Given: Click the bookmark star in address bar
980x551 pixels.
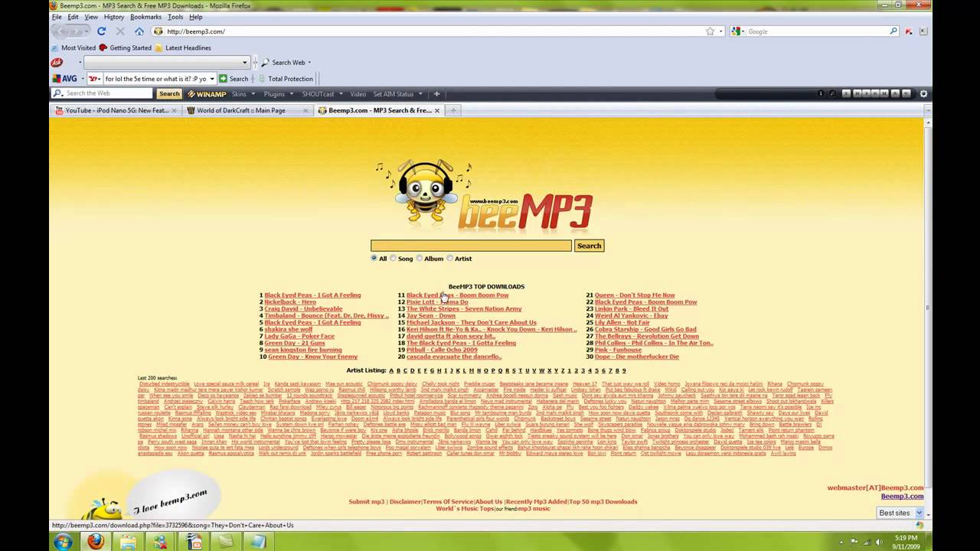Looking at the screenshot, I should tap(710, 31).
